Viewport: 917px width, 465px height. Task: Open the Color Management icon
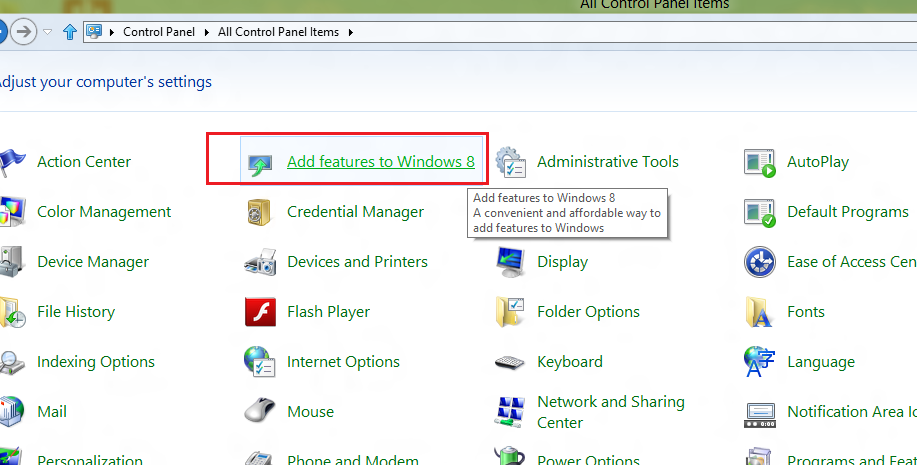point(12,212)
